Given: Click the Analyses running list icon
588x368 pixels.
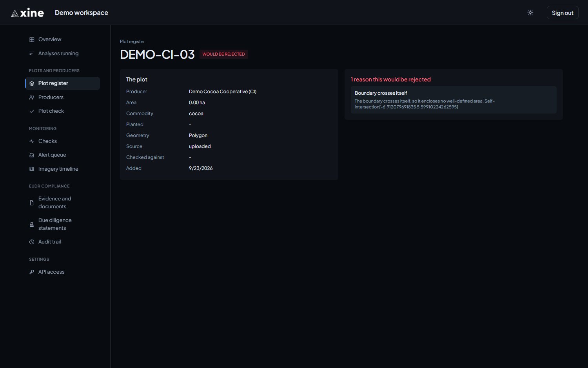Looking at the screenshot, I should (x=32, y=54).
